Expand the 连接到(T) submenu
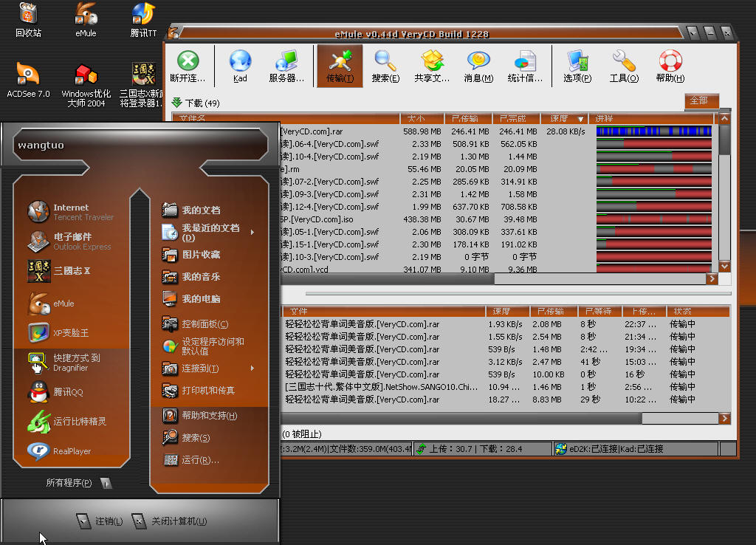 252,368
